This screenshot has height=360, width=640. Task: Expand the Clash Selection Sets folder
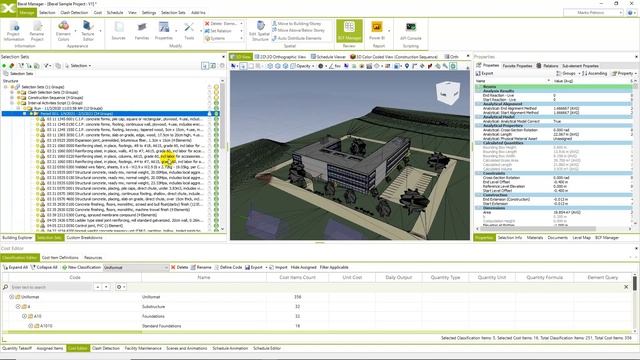[x=12, y=92]
